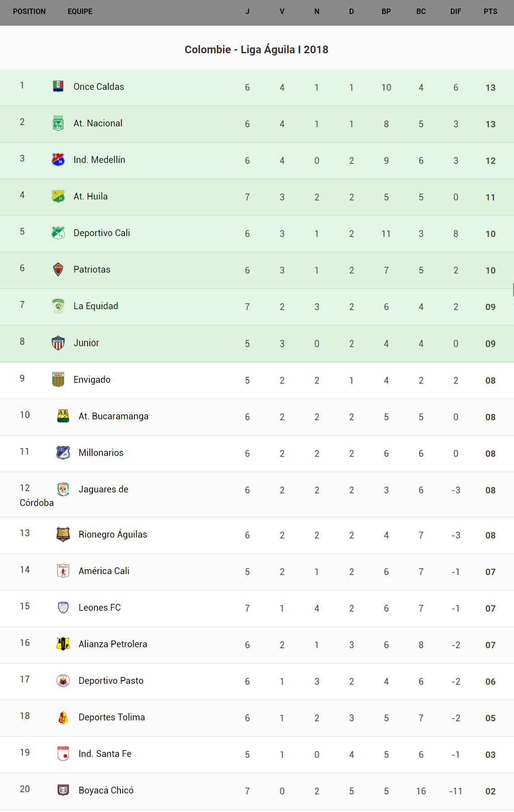Click the Deportivo Cali team crest
The image size is (514, 812).
click(58, 232)
